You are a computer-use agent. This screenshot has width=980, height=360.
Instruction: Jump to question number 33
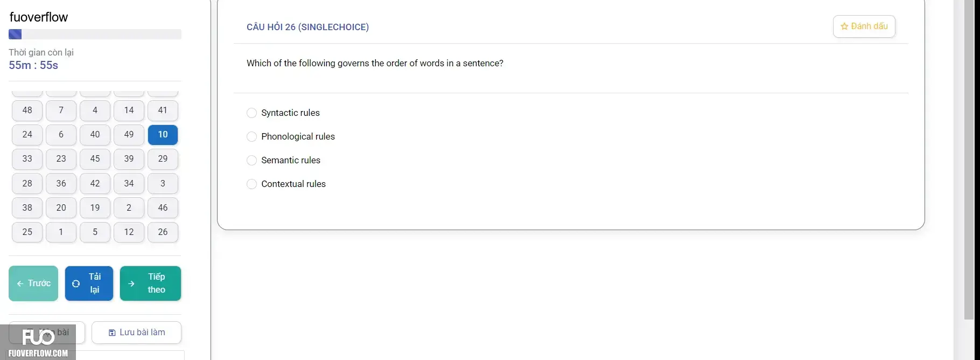[x=27, y=159]
